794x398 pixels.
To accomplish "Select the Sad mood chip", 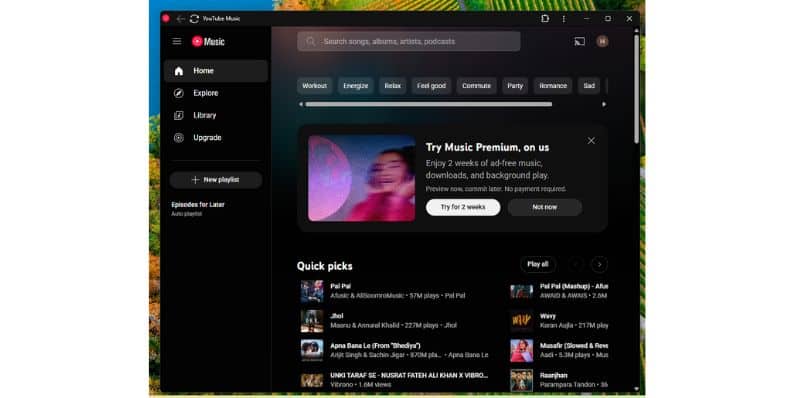I will pos(589,86).
